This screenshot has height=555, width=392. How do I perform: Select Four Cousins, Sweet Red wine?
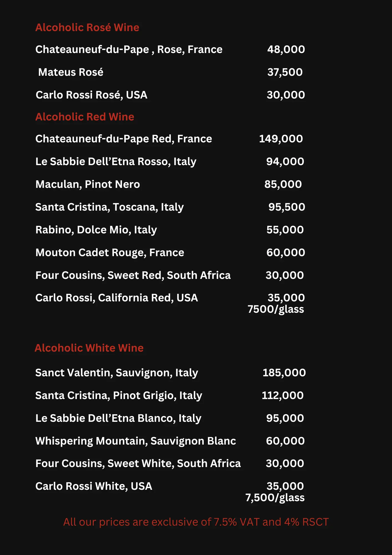click(133, 275)
